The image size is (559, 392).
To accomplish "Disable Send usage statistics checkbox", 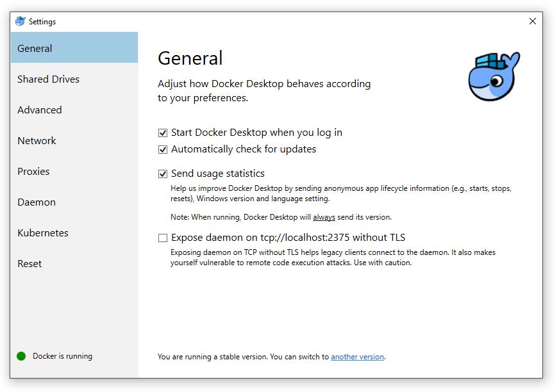I will point(163,174).
